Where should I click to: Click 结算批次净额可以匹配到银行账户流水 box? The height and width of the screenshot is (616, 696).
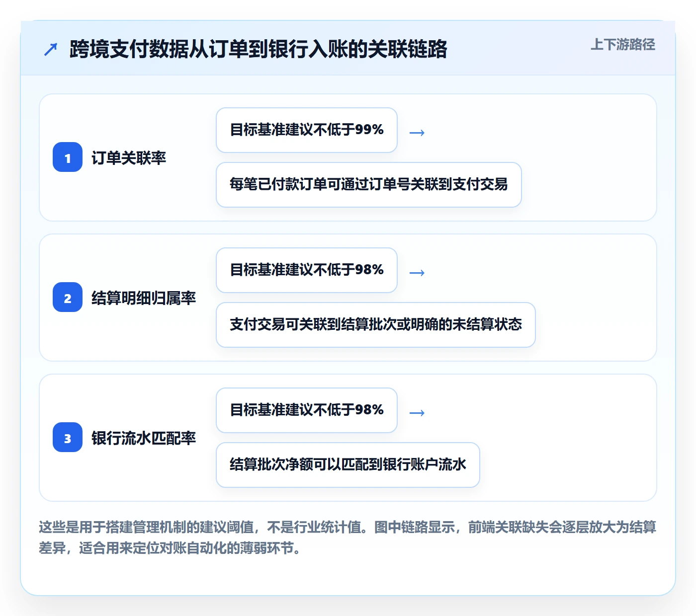tap(348, 465)
